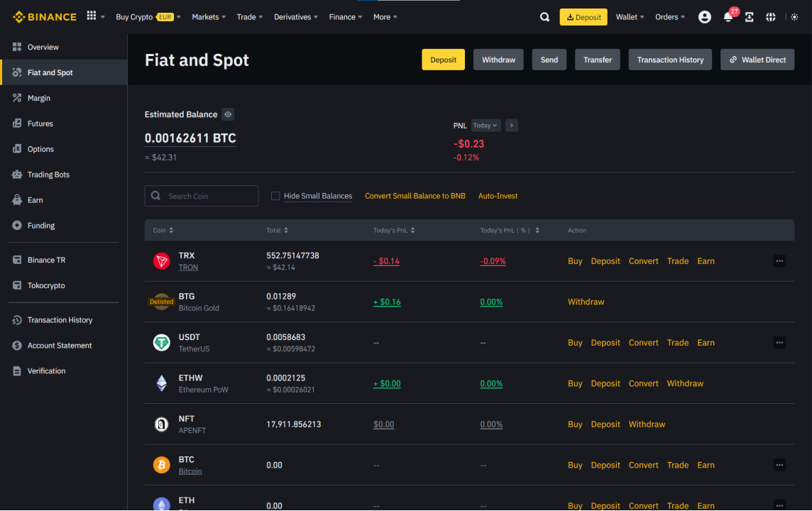Screen dimensions: 812x511
Task: Click Convert Small Balance to BNB
Action: click(415, 196)
